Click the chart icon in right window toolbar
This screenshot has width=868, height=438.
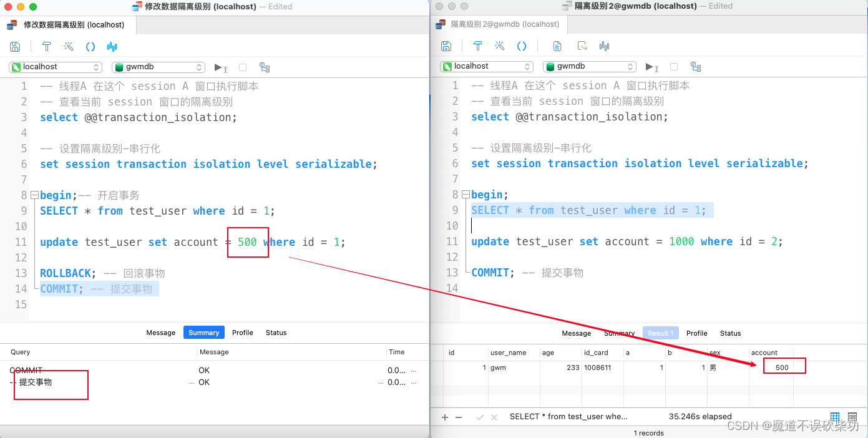(604, 46)
